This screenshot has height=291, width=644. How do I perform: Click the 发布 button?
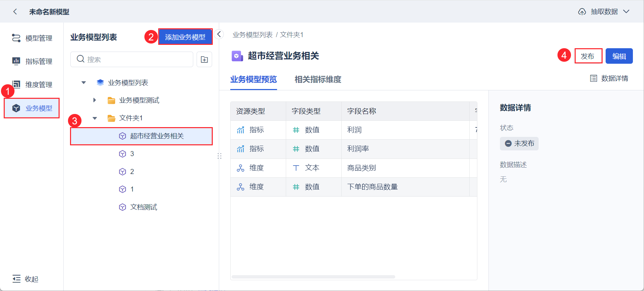588,56
